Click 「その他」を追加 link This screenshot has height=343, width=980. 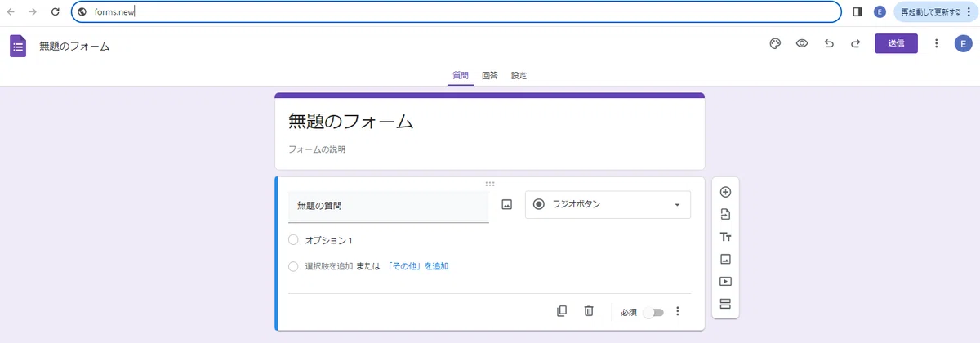click(x=417, y=266)
